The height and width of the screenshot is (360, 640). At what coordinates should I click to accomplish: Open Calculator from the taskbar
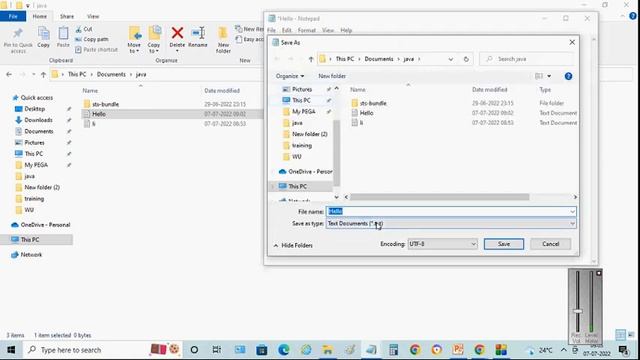coord(393,350)
